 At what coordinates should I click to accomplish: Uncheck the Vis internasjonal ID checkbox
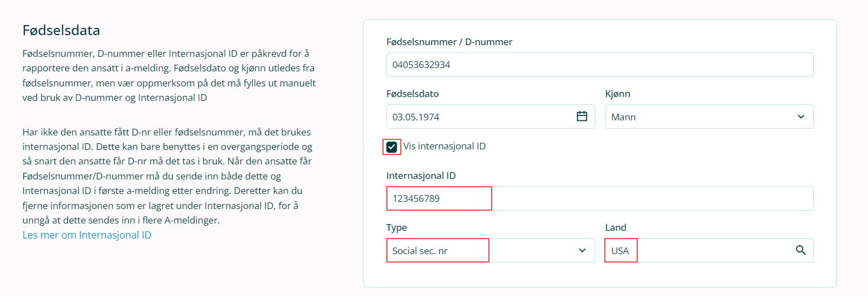(392, 147)
